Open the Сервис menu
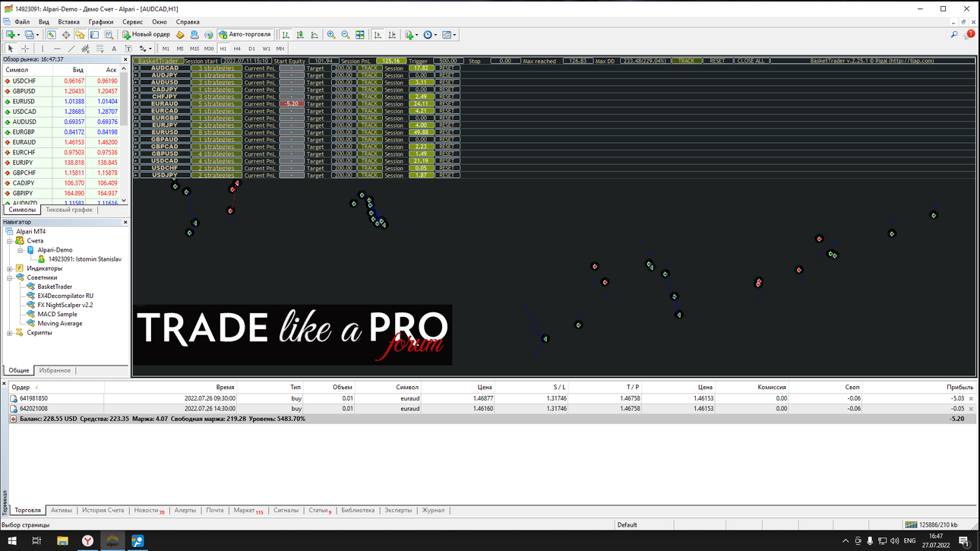This screenshot has height=551, width=980. pos(132,22)
